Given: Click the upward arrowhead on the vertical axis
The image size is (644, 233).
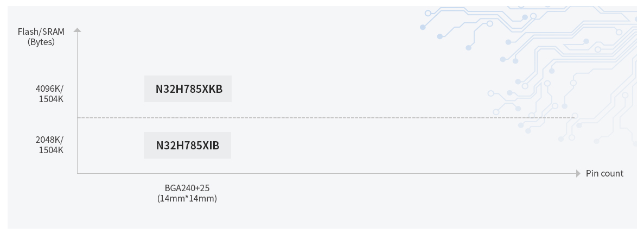Looking at the screenshot, I should tap(77, 29).
